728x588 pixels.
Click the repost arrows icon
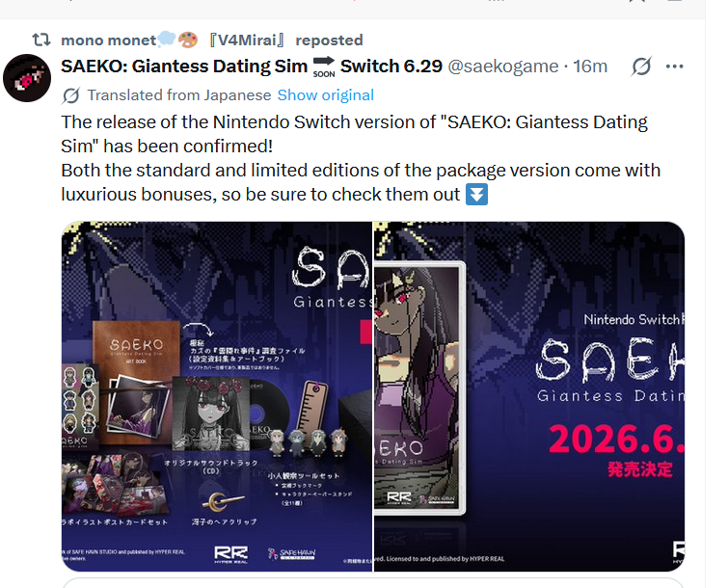point(41,40)
